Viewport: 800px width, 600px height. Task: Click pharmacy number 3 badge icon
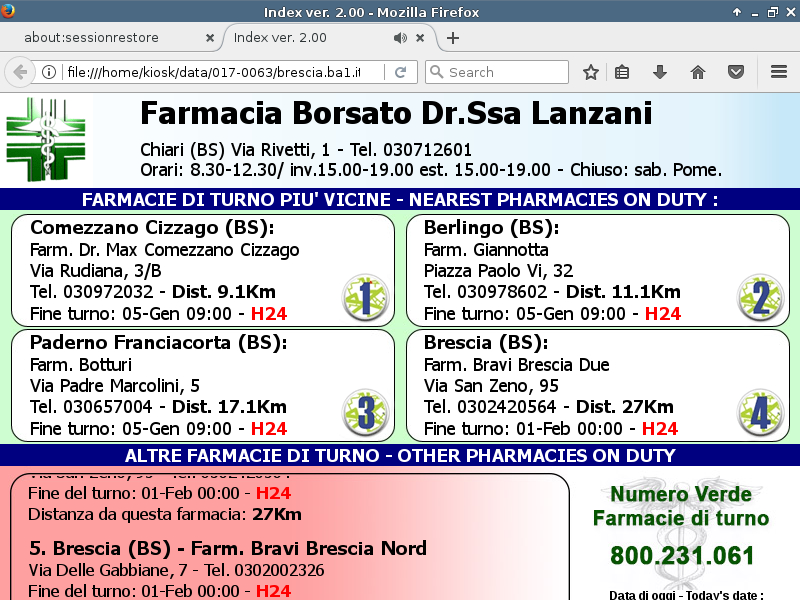click(364, 412)
